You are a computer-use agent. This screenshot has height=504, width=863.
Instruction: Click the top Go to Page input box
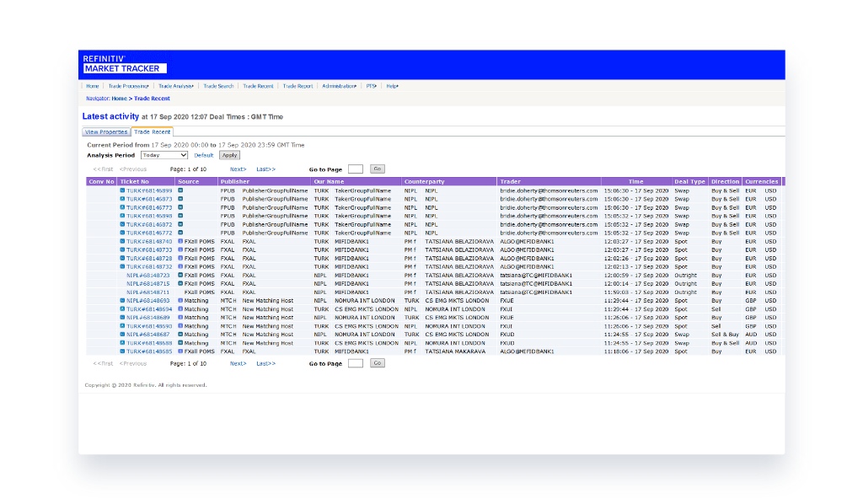coord(355,169)
